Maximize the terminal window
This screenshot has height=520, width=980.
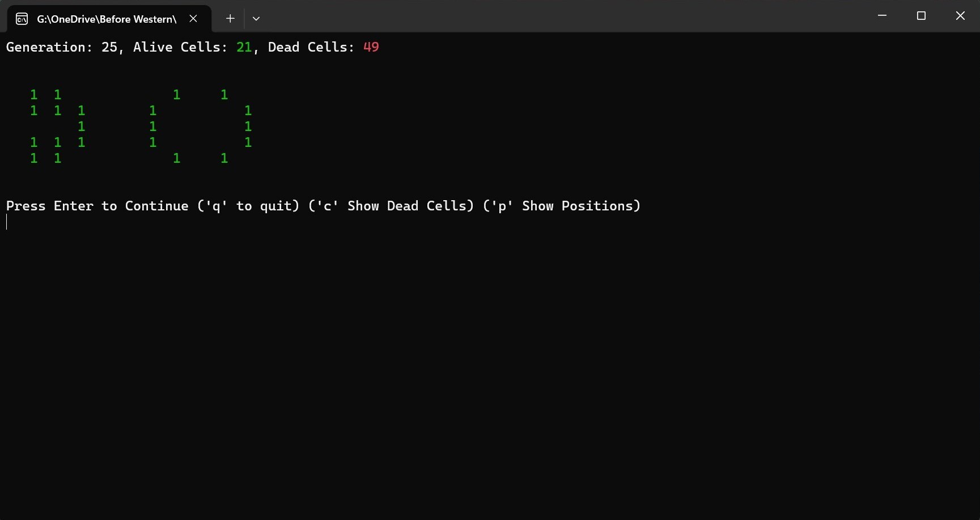[x=921, y=16]
